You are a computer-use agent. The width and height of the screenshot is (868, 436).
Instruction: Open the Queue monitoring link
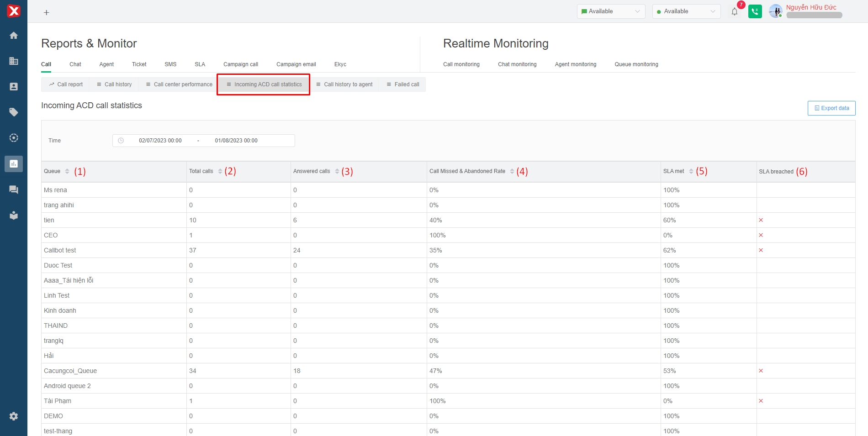click(636, 64)
